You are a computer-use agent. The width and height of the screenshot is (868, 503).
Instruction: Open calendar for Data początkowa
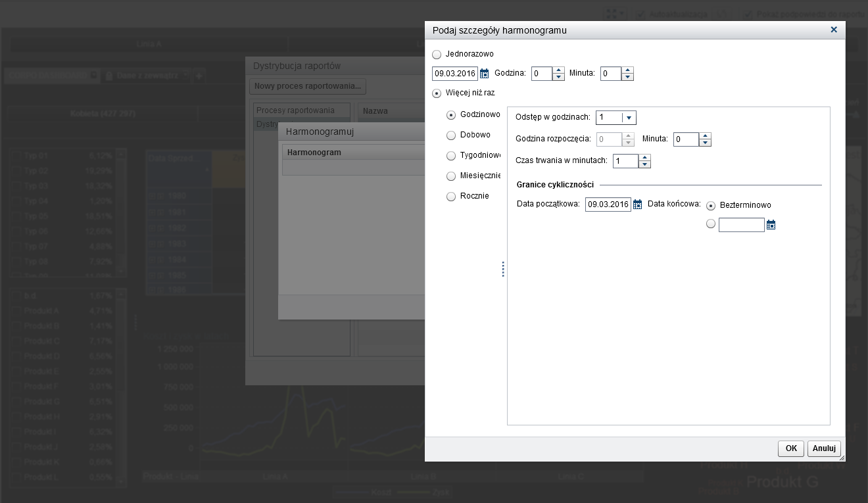click(637, 204)
